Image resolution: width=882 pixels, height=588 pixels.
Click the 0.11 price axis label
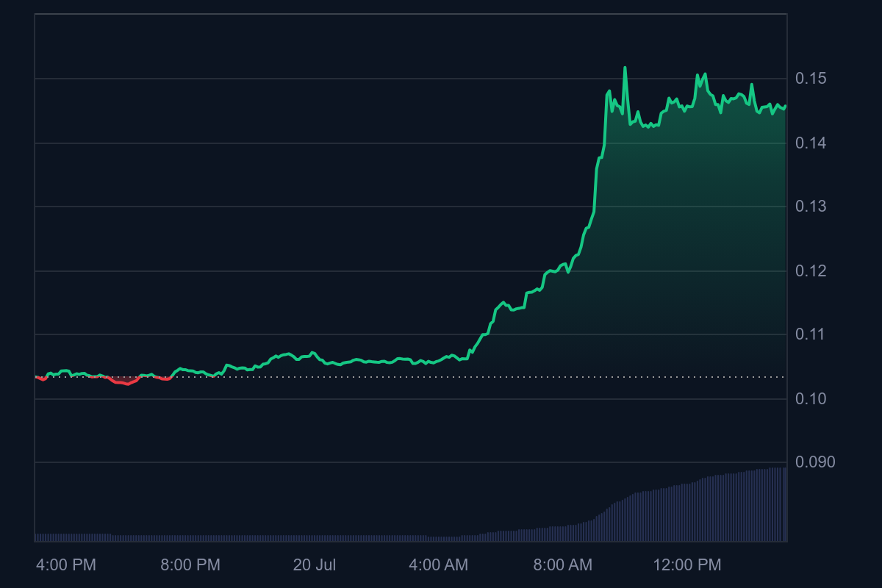811,334
